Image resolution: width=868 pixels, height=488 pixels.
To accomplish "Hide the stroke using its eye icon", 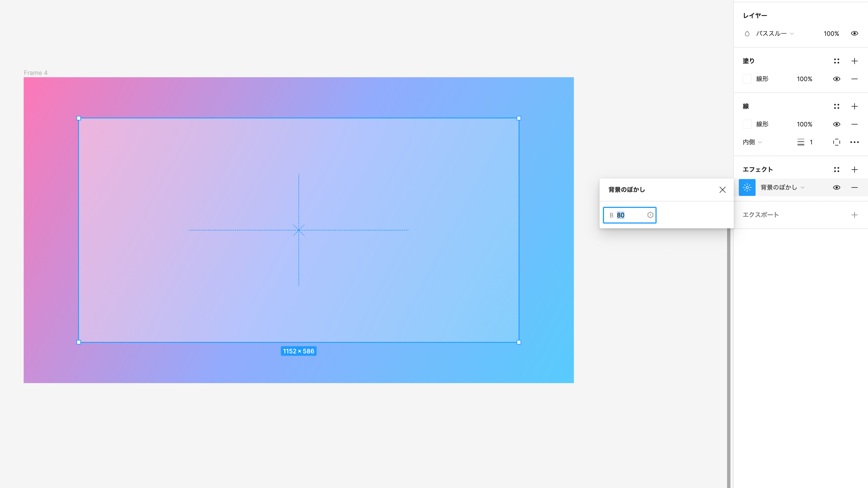I will 836,124.
